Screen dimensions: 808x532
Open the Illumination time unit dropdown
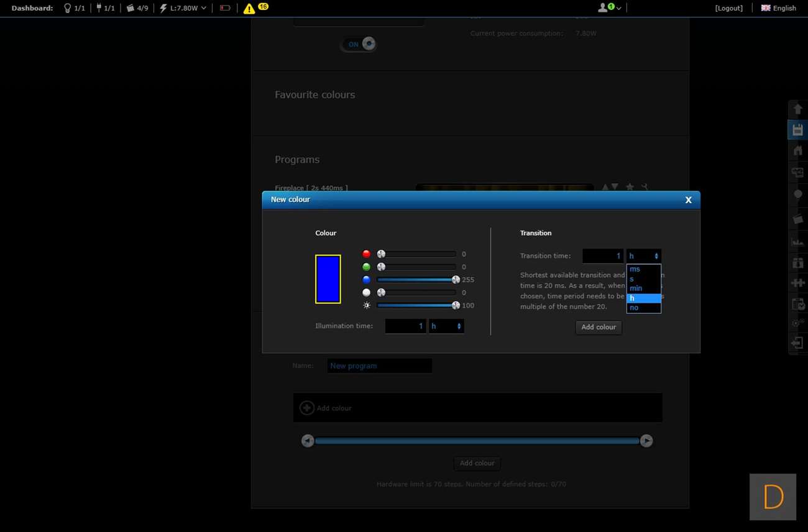[x=446, y=326]
